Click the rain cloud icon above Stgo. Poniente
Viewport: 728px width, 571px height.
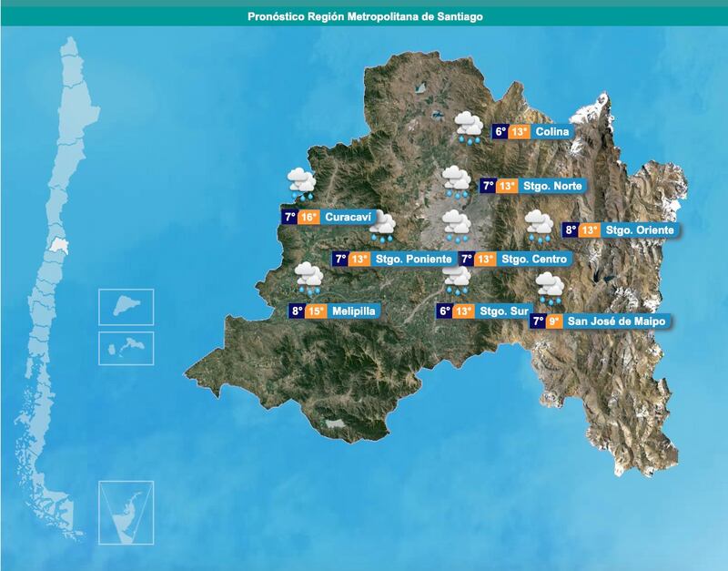382,227
